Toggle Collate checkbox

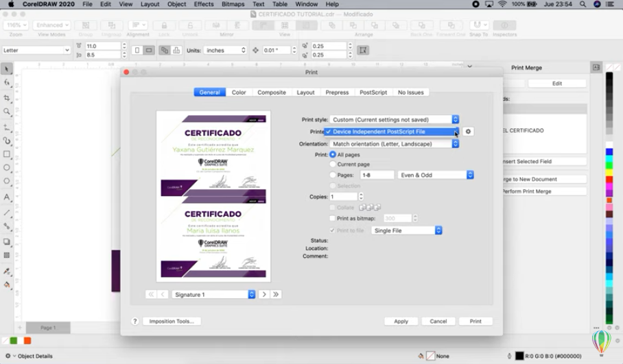[333, 208]
